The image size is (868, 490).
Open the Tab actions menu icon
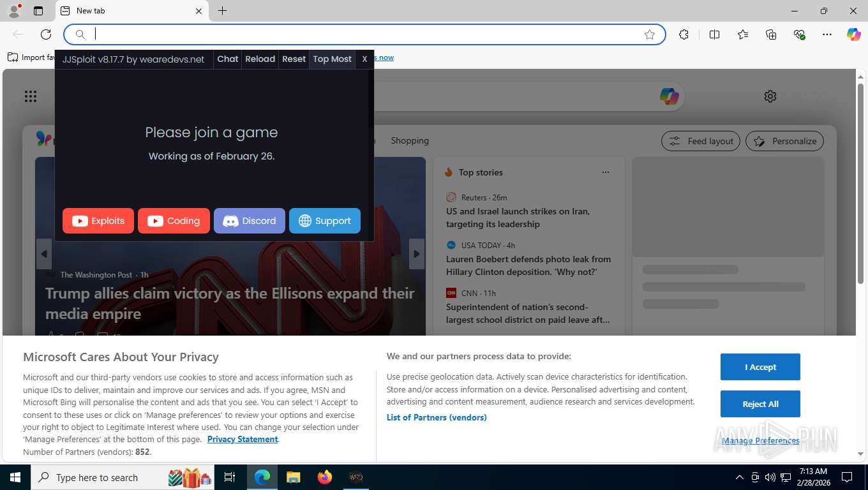[x=38, y=11]
